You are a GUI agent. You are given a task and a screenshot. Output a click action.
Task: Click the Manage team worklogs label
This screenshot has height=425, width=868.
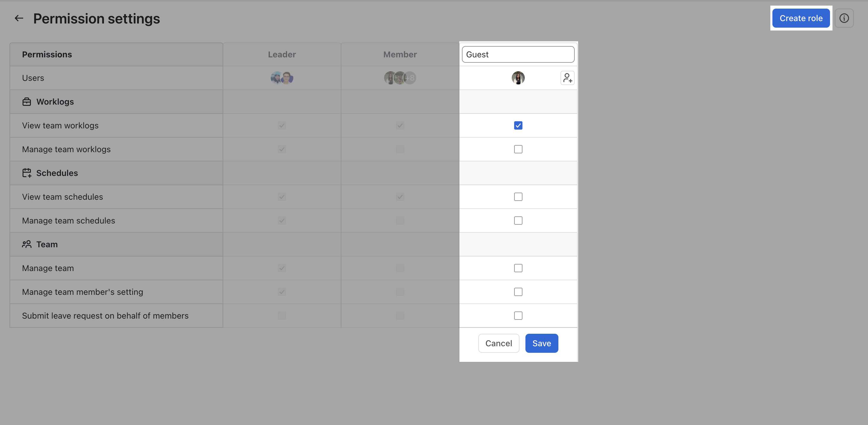click(66, 149)
